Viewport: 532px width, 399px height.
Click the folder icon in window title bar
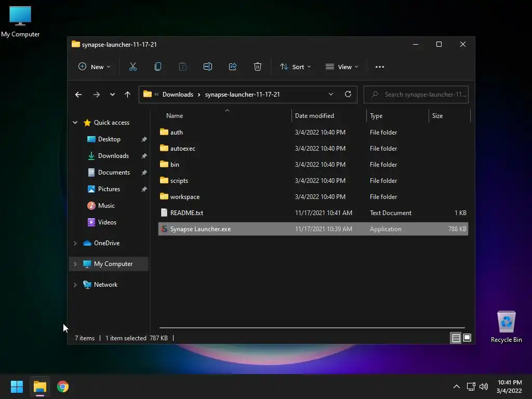[x=76, y=44]
